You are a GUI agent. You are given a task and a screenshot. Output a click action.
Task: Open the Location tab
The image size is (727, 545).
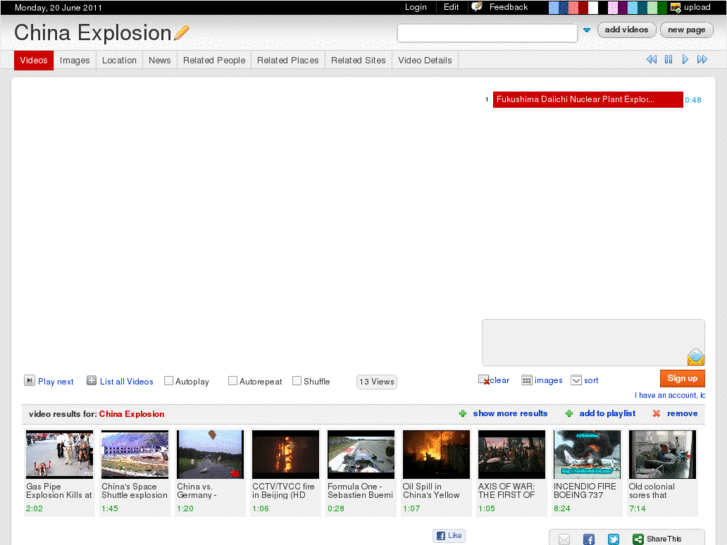tap(119, 60)
